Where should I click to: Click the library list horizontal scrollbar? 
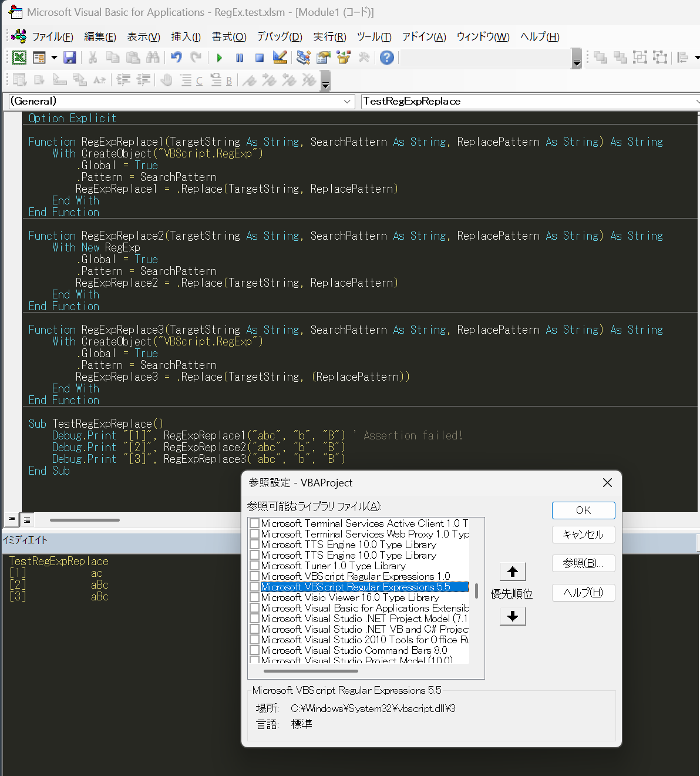pos(311,670)
